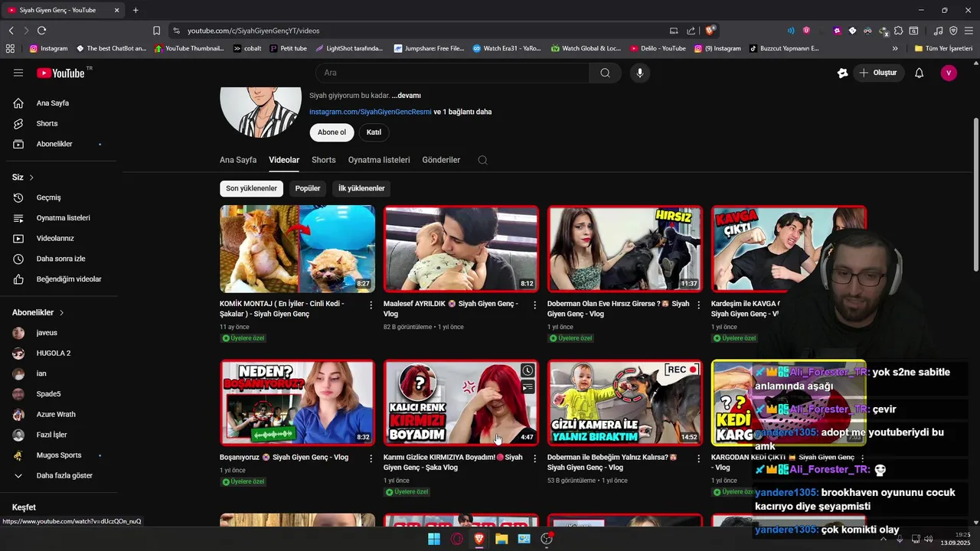Viewport: 980px width, 551px height.
Task: Click the page vertical scrollbar
Action: (975, 194)
